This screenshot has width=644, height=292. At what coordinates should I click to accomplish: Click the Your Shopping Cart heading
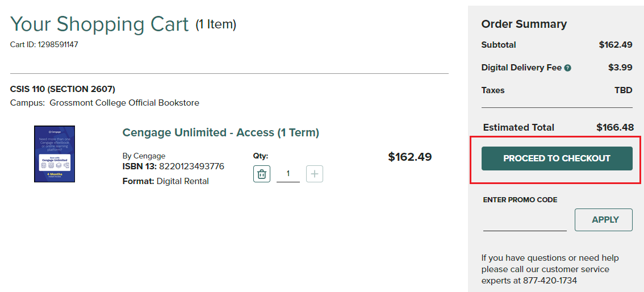[x=99, y=24]
